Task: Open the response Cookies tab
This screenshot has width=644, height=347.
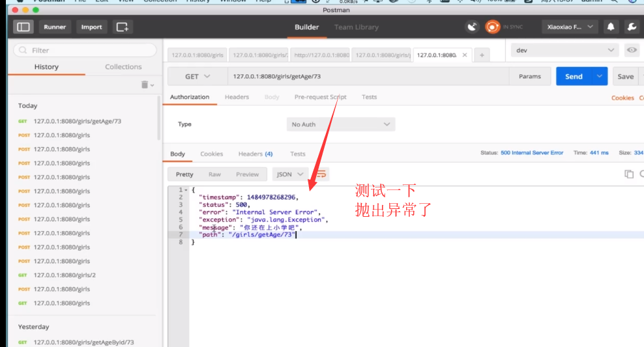Action: click(x=212, y=154)
